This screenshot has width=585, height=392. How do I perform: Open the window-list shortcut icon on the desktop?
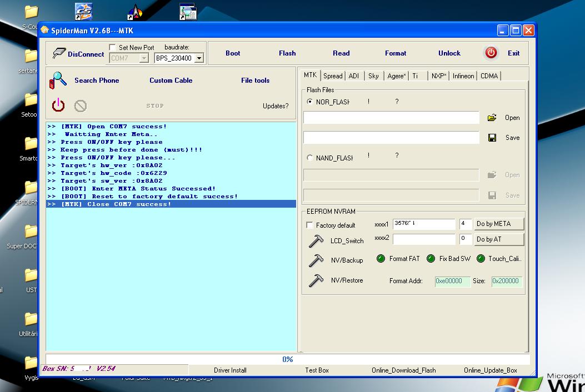point(188,12)
